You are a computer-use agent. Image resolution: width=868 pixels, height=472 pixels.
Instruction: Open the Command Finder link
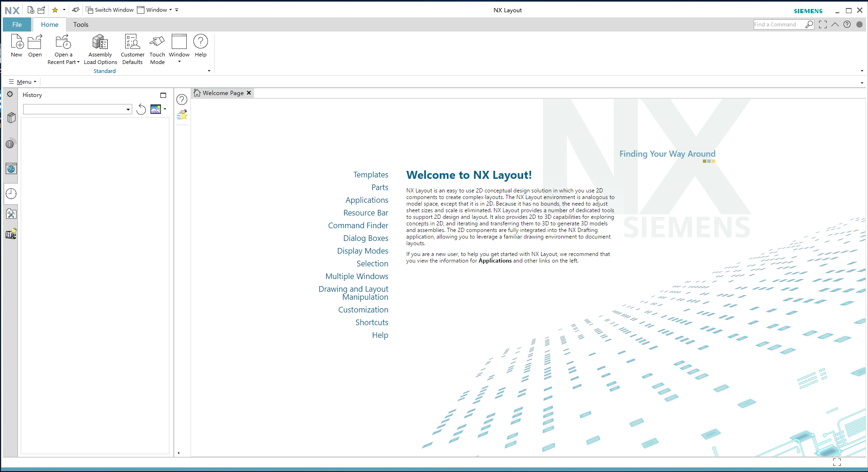point(358,225)
